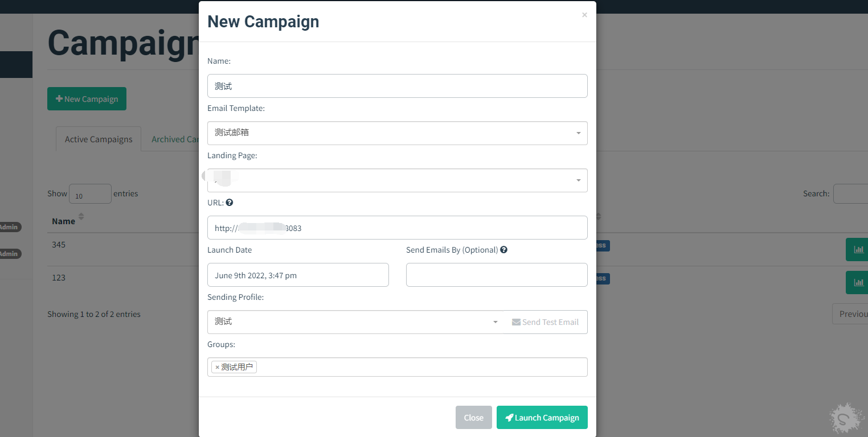Click the Send Emails By help icon
The height and width of the screenshot is (437, 868).
503,250
